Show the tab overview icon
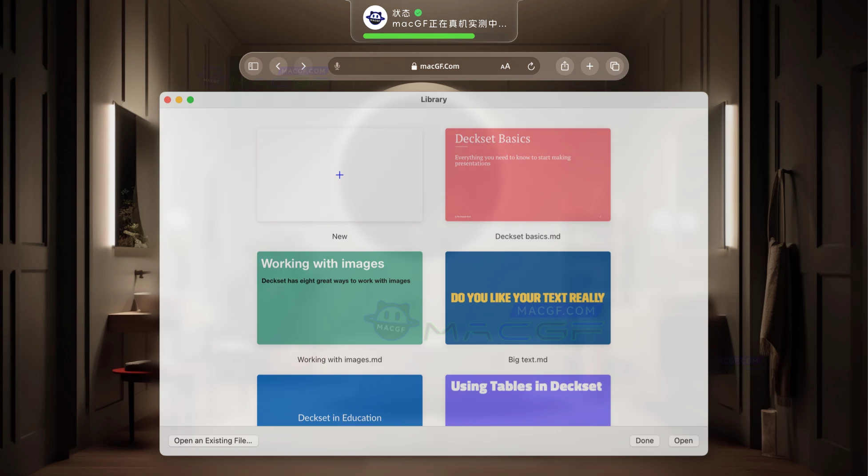Screen dimensions: 868x476 point(615,66)
